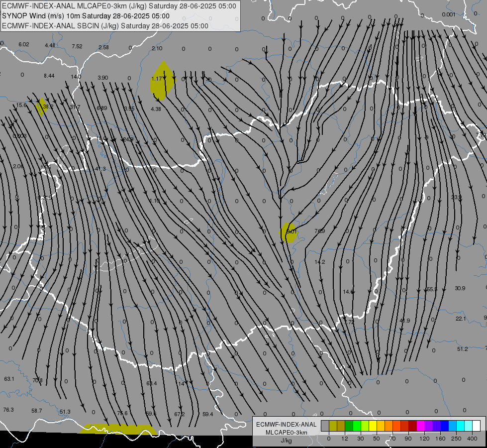Viewport: 487px width, 448px height.
Task: Click the map value '23.9'
Action: pyautogui.click(x=456, y=197)
